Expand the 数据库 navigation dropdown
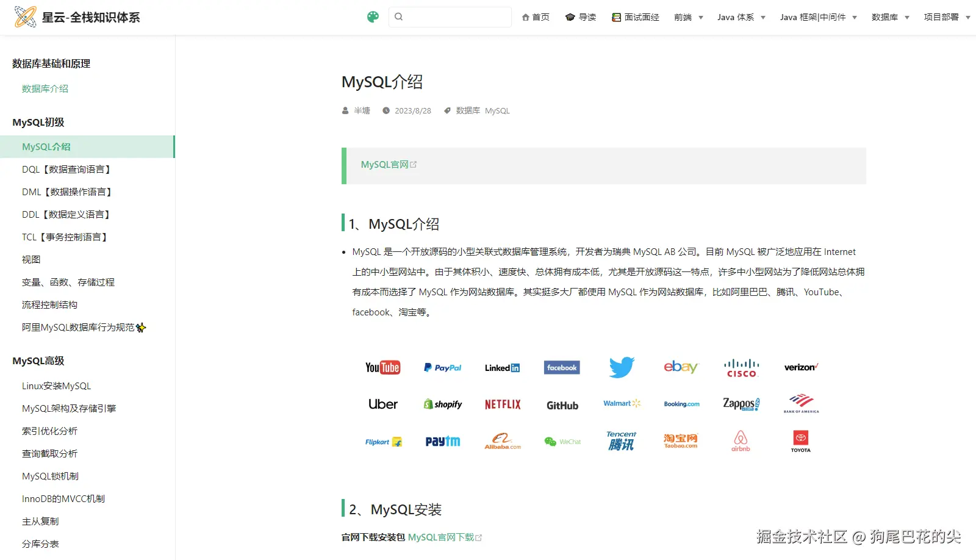Screen dimensions: 976x560 pos(891,18)
